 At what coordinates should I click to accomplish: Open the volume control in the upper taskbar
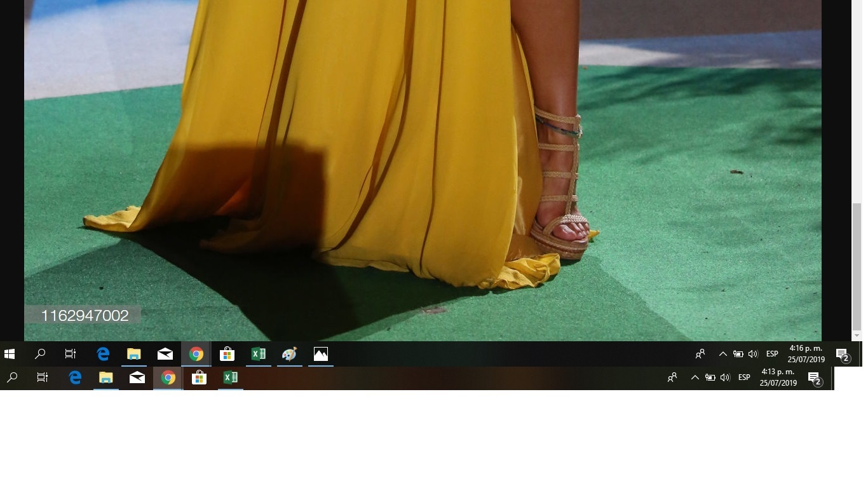753,354
